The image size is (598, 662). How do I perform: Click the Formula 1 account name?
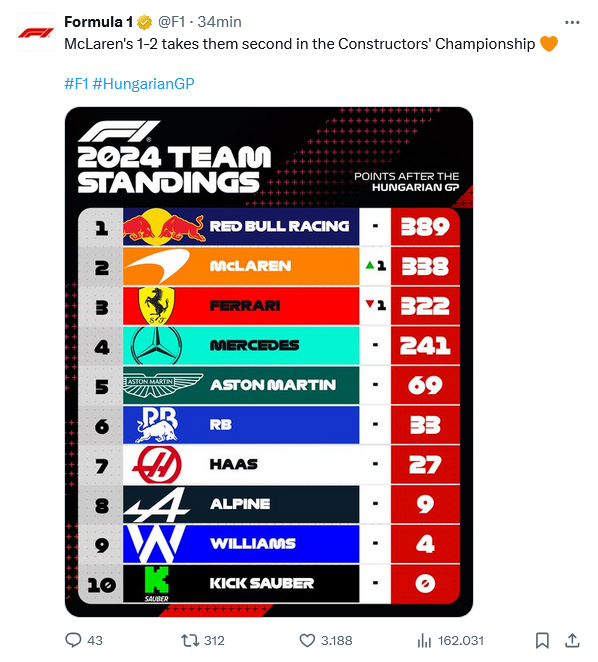(x=98, y=22)
